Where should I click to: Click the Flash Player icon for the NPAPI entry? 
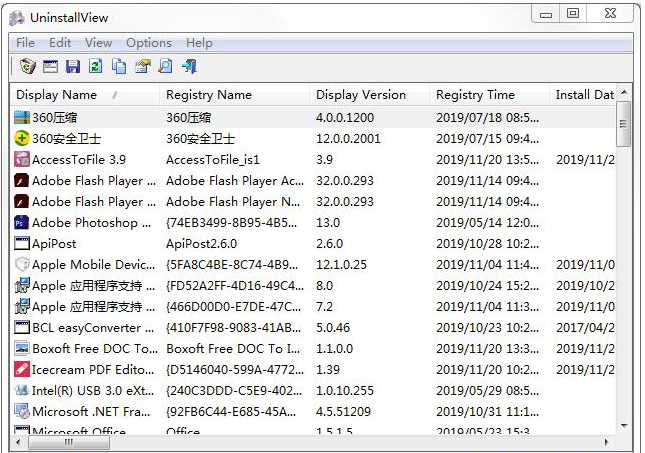click(x=22, y=202)
